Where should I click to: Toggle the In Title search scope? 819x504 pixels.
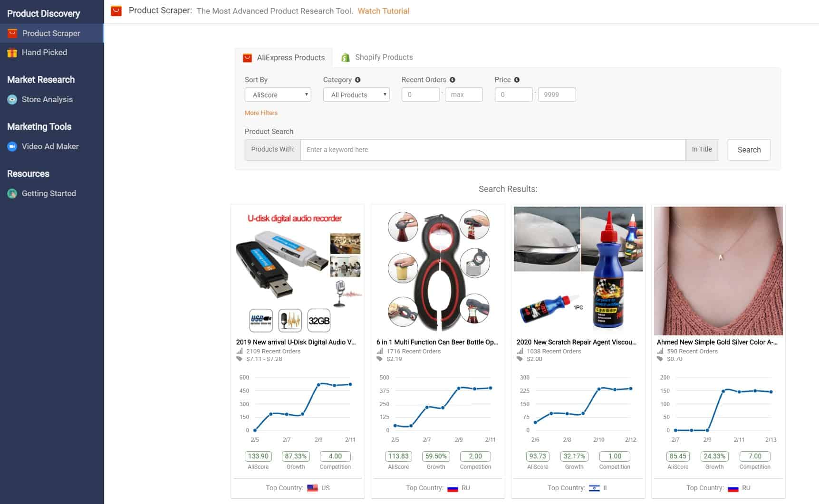(x=702, y=149)
